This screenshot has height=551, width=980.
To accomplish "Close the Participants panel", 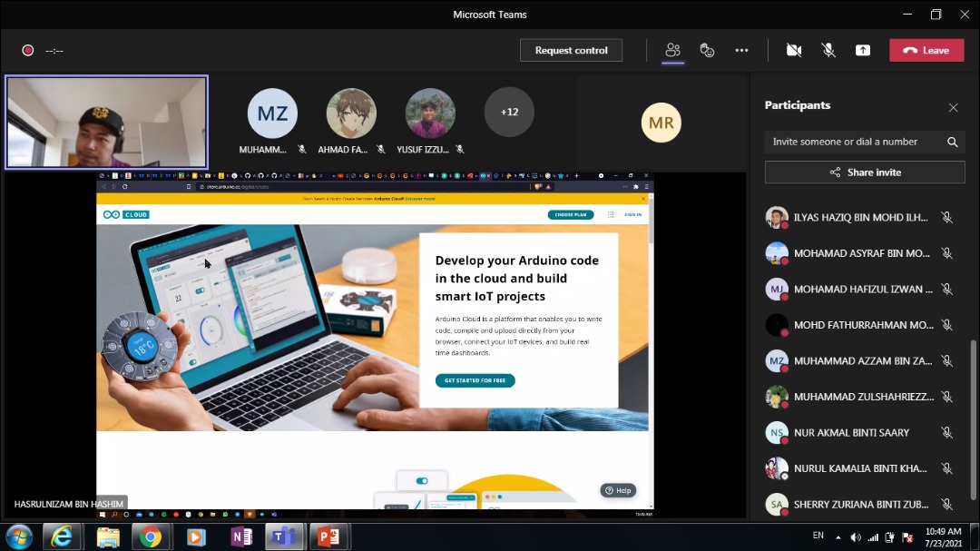I will tap(953, 107).
